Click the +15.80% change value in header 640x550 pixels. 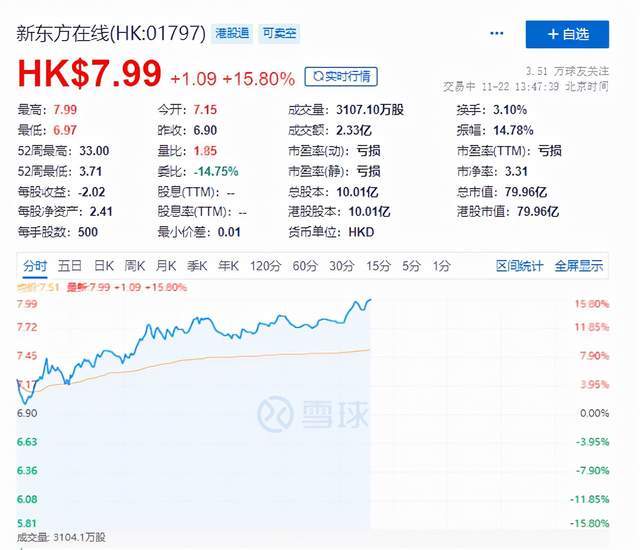259,79
